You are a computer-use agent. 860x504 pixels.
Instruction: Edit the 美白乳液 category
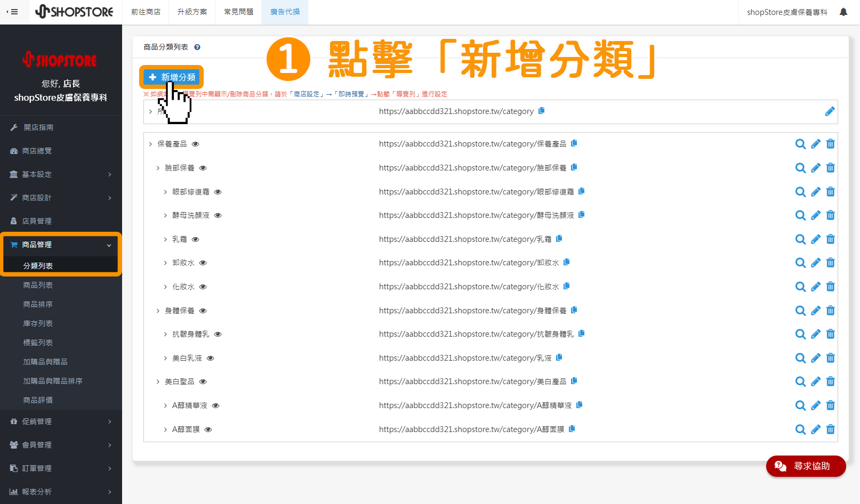click(x=816, y=358)
